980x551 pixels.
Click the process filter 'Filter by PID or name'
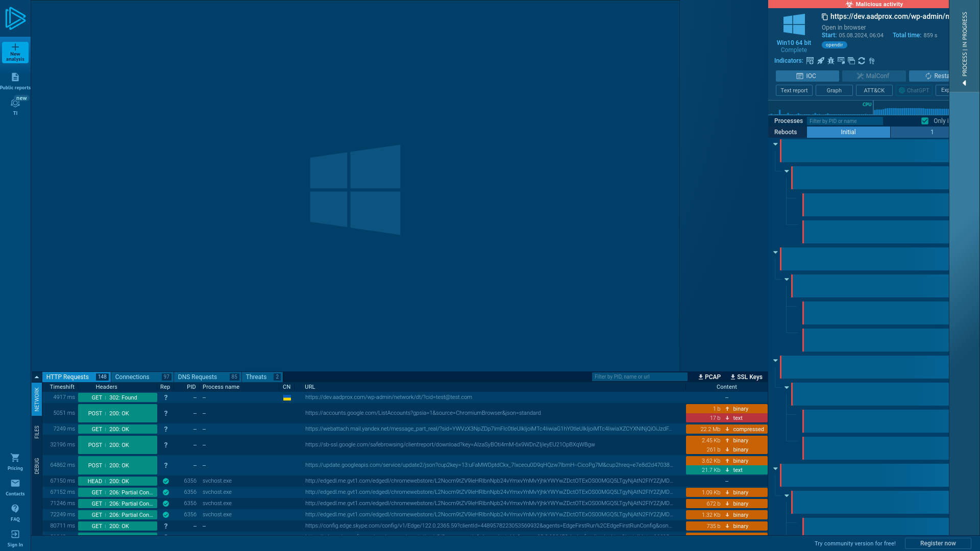(845, 121)
